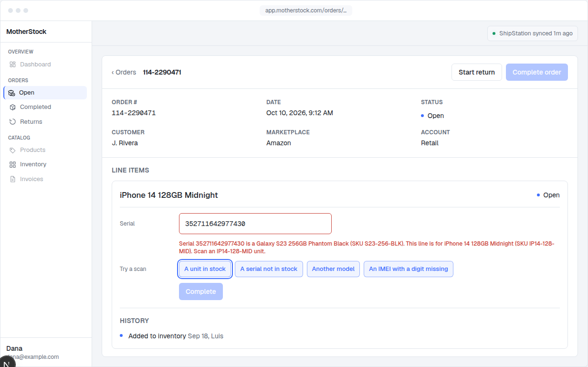The width and height of the screenshot is (588, 367).
Task: Click the red serial mismatch error message
Action: pos(367,247)
